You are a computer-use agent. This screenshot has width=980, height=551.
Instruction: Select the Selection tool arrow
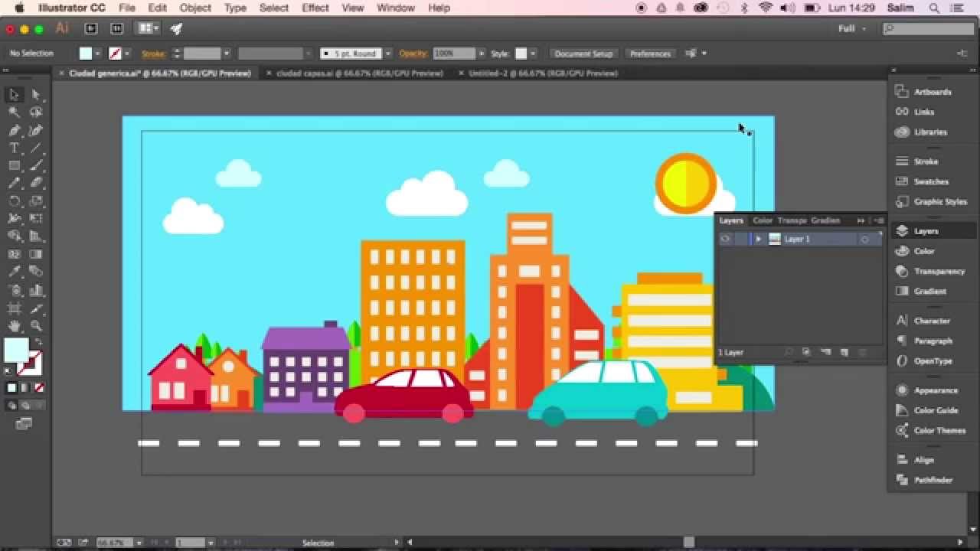coord(14,95)
